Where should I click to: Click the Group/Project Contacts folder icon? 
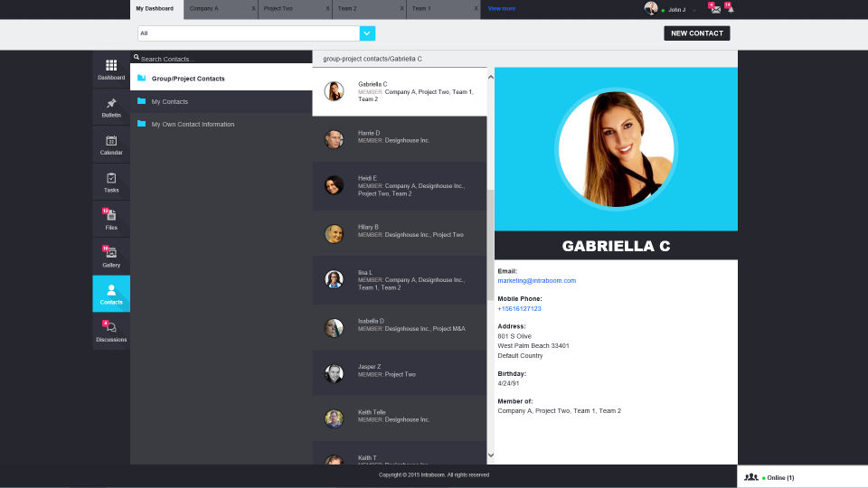142,78
